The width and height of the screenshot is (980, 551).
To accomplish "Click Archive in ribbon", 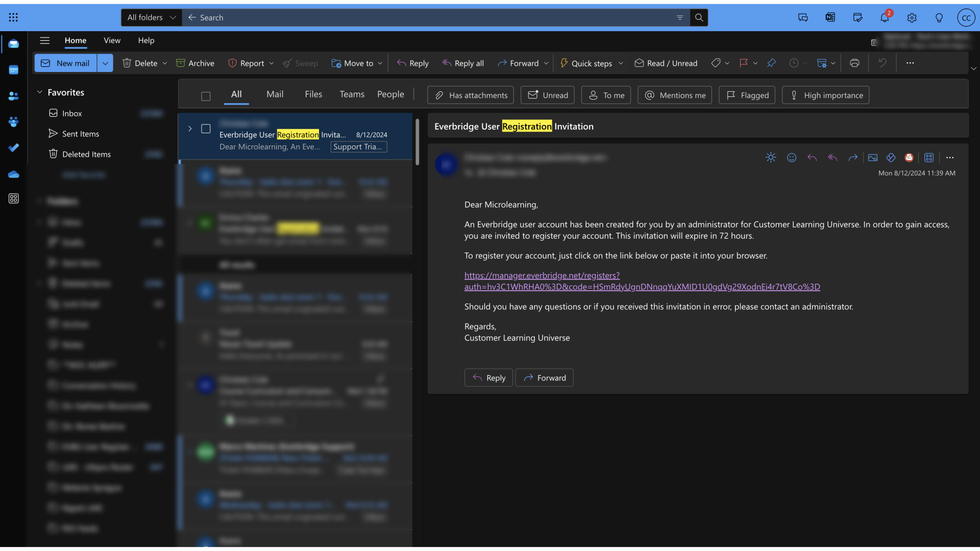I will (195, 63).
